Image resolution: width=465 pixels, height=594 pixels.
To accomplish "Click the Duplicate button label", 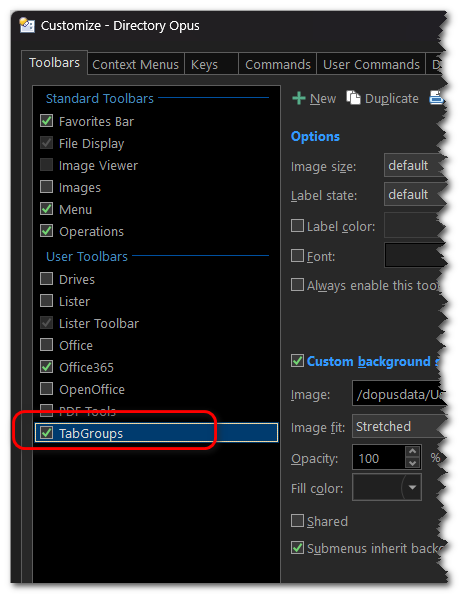I will coord(391,98).
